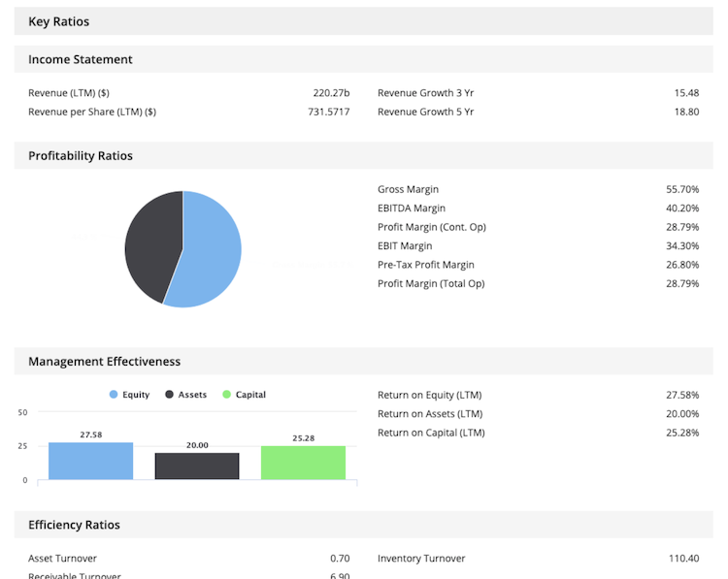The width and height of the screenshot is (728, 579).
Task: Toggle the Equity series in the chart legend
Action: tap(129, 395)
